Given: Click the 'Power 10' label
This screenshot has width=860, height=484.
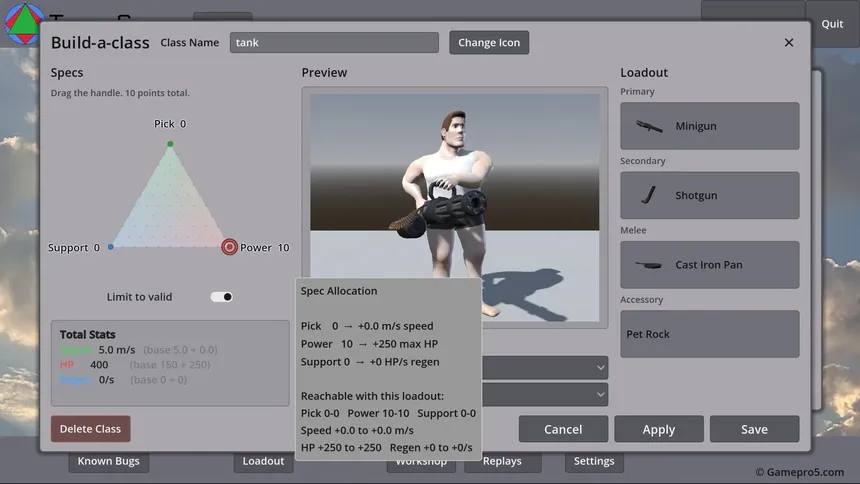Looking at the screenshot, I should 264,247.
